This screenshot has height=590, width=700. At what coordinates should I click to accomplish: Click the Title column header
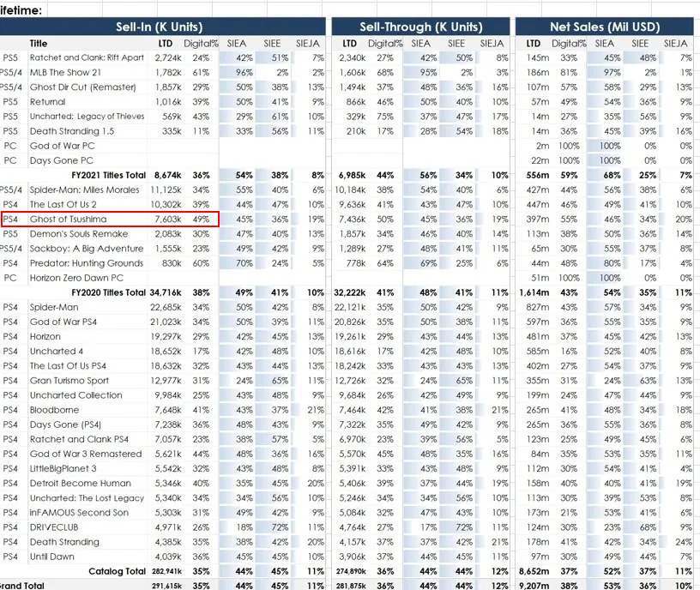tap(39, 43)
